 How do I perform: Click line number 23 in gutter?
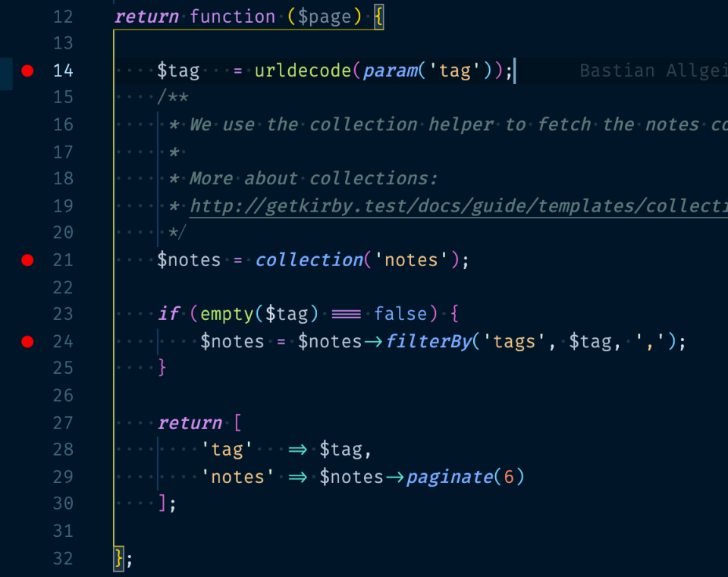pyautogui.click(x=63, y=314)
